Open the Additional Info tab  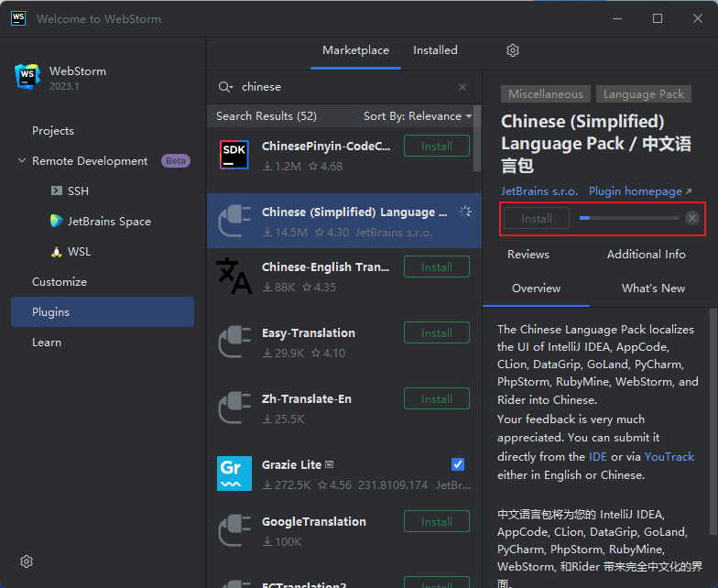[647, 255]
